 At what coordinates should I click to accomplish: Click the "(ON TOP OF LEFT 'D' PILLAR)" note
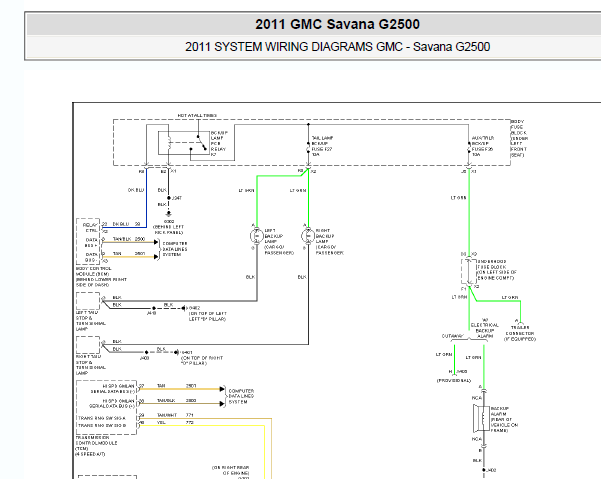point(208,316)
